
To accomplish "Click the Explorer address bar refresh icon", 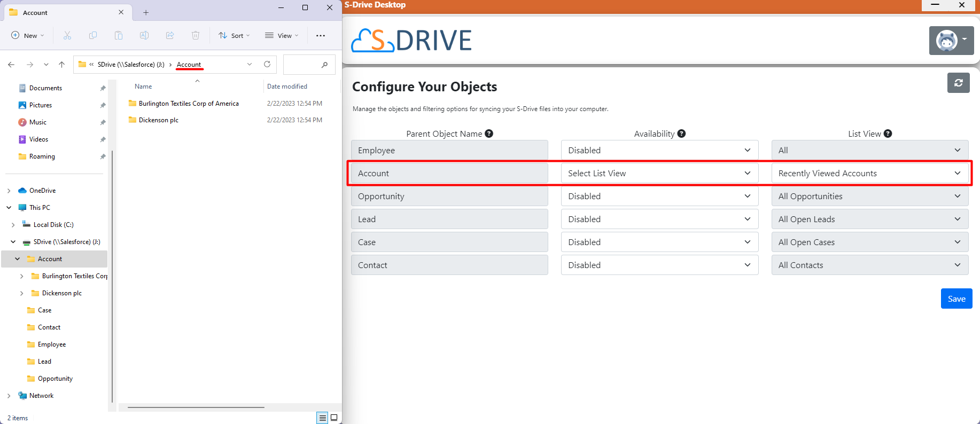I will coord(267,64).
